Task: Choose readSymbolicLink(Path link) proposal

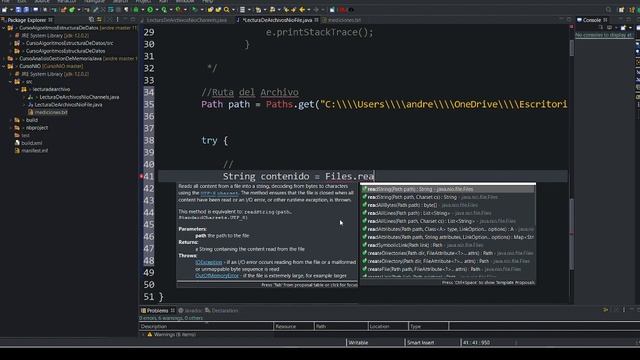Action: pyautogui.click(x=448, y=245)
